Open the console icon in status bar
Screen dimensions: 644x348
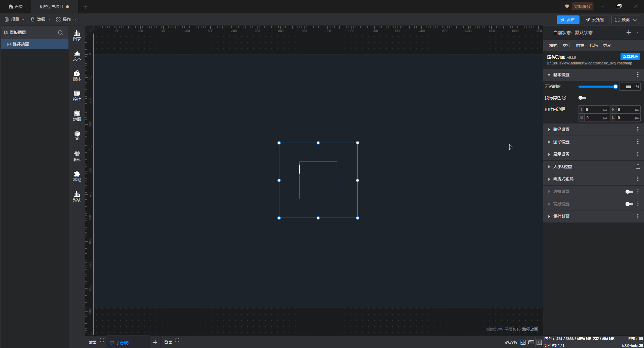click(539, 342)
